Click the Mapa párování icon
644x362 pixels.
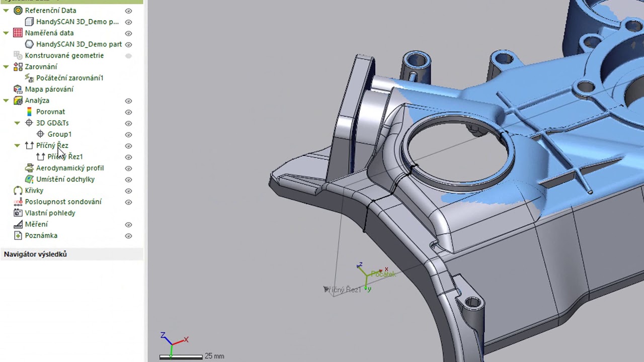pyautogui.click(x=18, y=89)
